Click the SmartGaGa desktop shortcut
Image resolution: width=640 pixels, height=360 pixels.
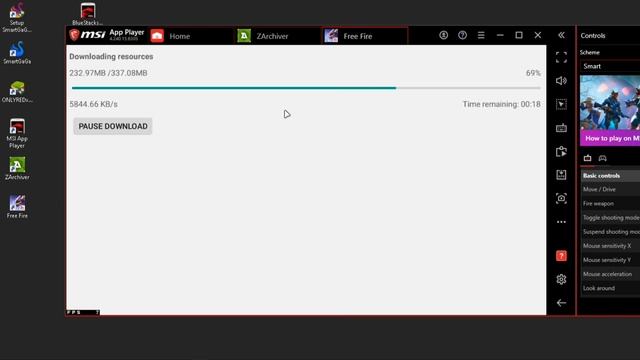point(17,52)
